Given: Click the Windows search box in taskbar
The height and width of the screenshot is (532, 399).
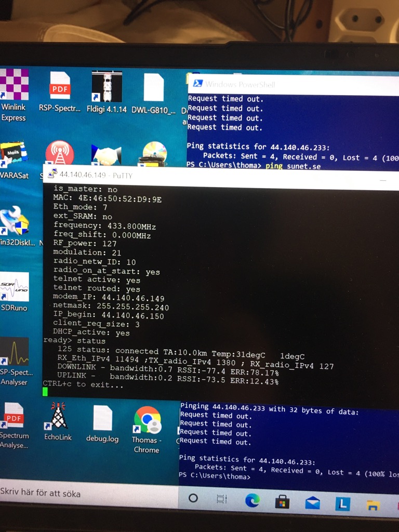Looking at the screenshot, I should [88, 493].
